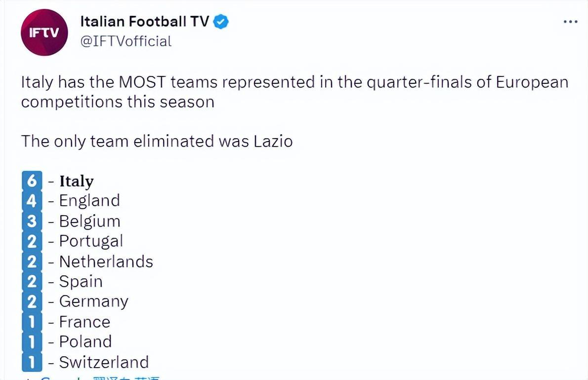Click the @IFTVofficial handle
The height and width of the screenshot is (380, 588).
126,41
